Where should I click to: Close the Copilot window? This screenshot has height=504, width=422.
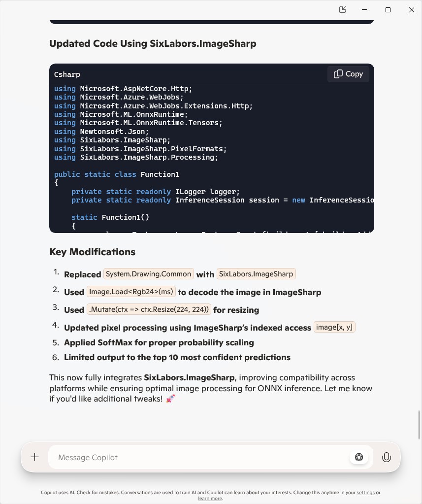[x=412, y=10]
